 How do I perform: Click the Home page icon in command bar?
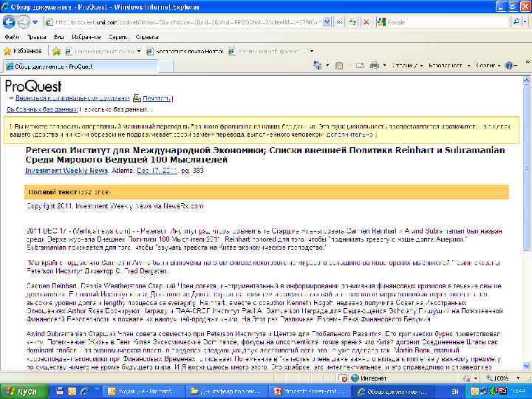pos(318,65)
